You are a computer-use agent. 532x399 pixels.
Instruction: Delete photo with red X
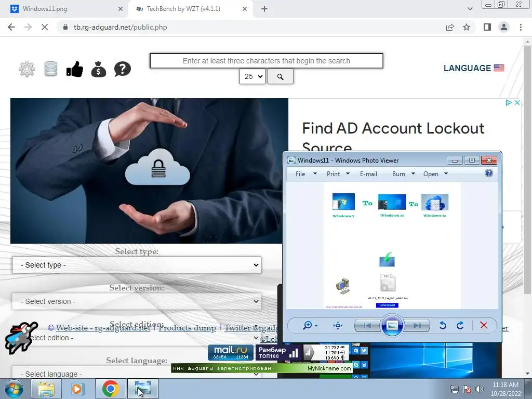484,325
